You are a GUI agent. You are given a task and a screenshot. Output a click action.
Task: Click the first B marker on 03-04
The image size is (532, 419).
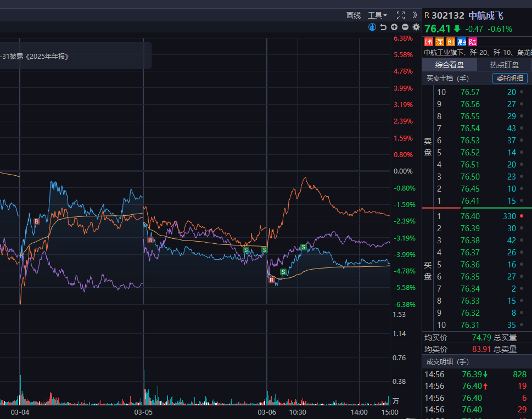tap(37, 221)
